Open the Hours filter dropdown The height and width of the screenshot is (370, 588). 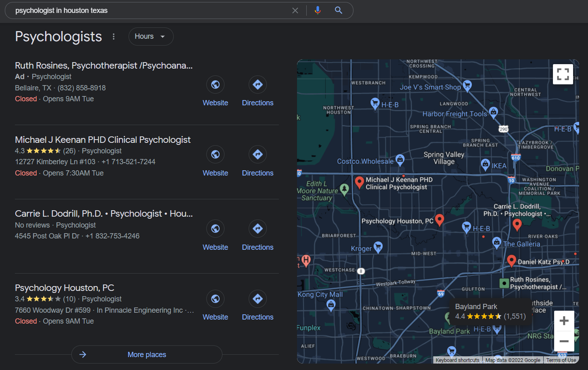tap(151, 37)
